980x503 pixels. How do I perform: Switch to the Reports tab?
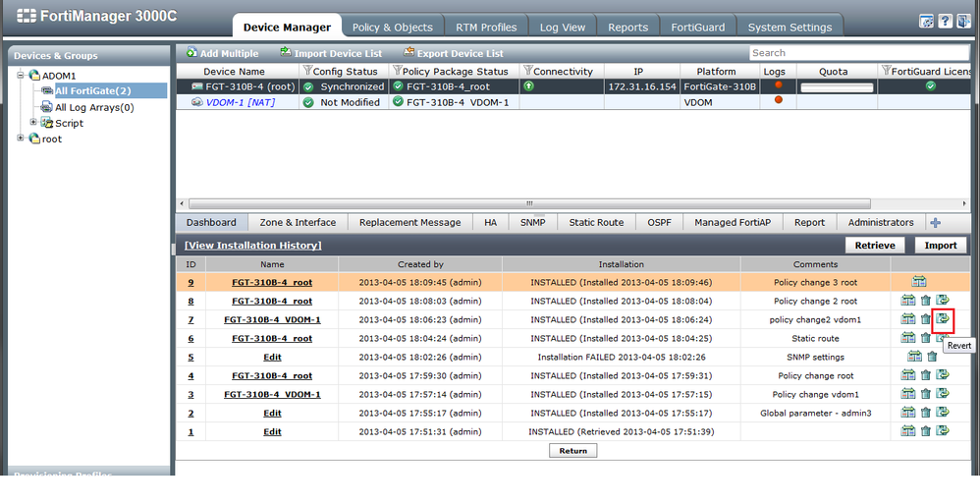[x=627, y=27]
